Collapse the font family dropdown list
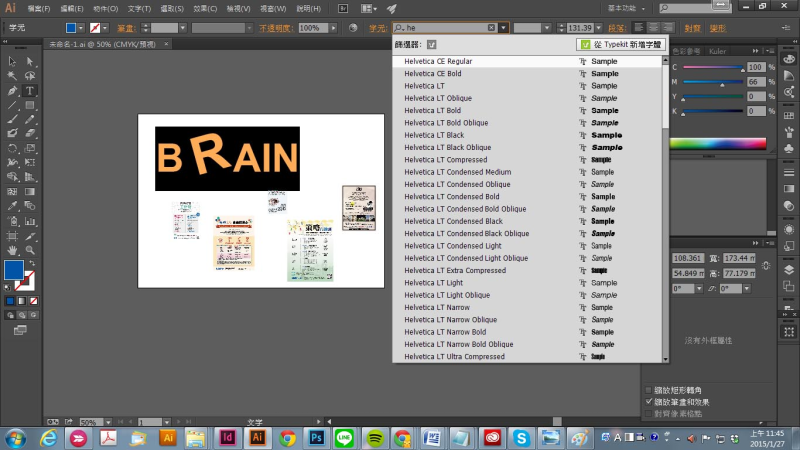Image resolution: width=800 pixels, height=450 pixels. click(504, 28)
